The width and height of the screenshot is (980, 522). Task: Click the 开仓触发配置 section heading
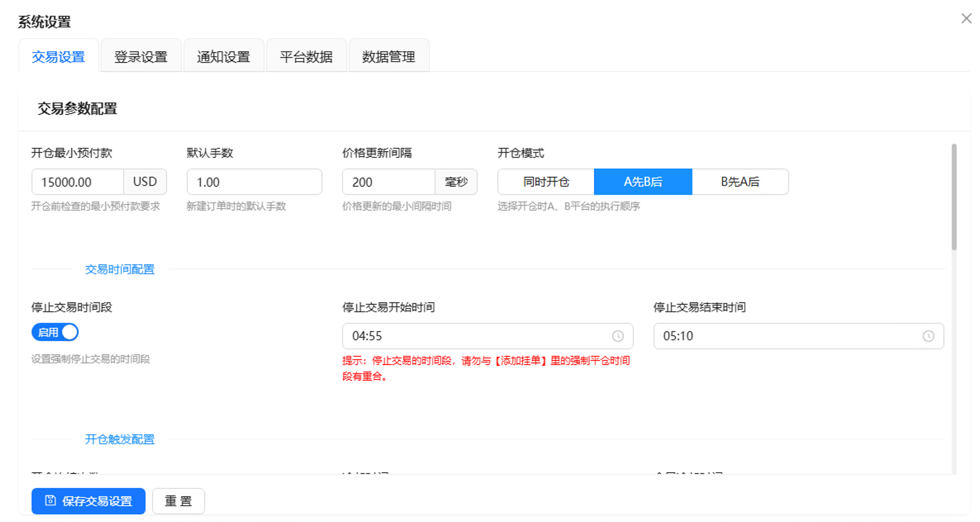(x=120, y=439)
